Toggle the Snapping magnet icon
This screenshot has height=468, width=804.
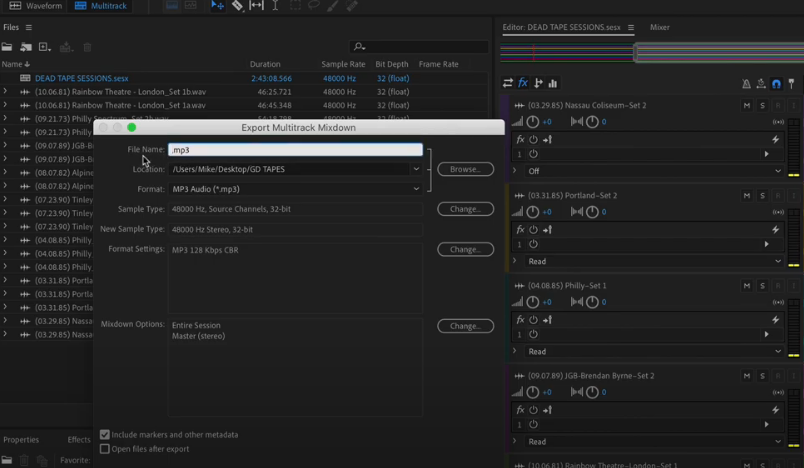point(776,84)
